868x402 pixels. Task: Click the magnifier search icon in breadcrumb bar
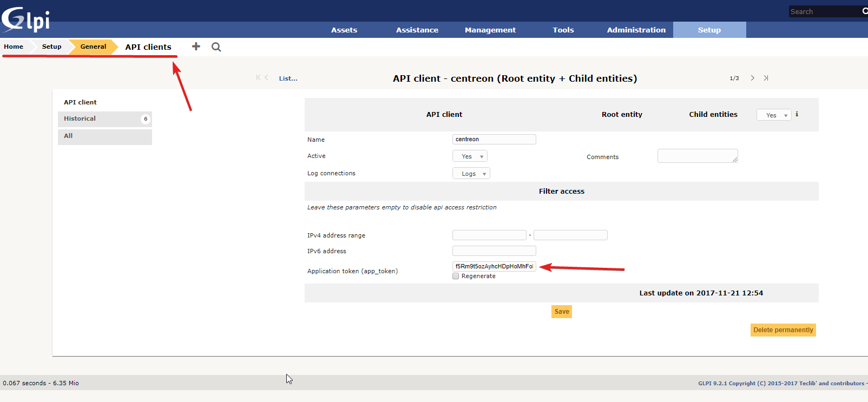pyautogui.click(x=216, y=47)
